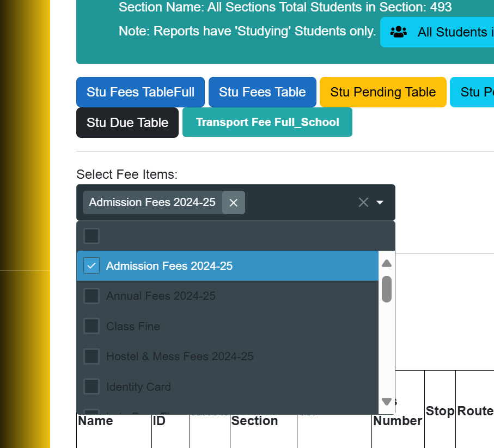This screenshot has width=494, height=448.
Task: Collapse the fee items dropdown arrow
Action: pos(380,203)
